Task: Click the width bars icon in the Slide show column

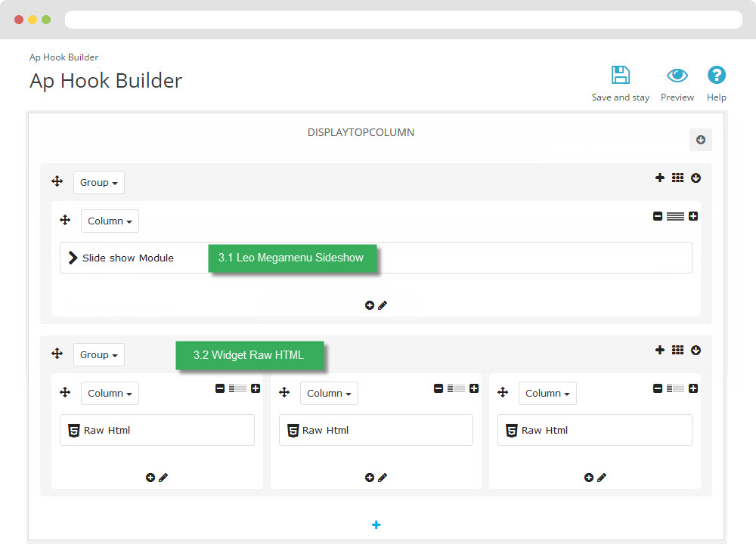Action: tap(675, 216)
